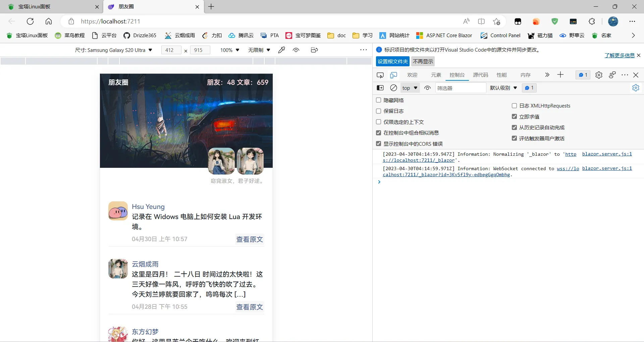This screenshot has width=644, height=342.
Task: Click the issues counter badge in tab bar
Action: click(x=583, y=75)
